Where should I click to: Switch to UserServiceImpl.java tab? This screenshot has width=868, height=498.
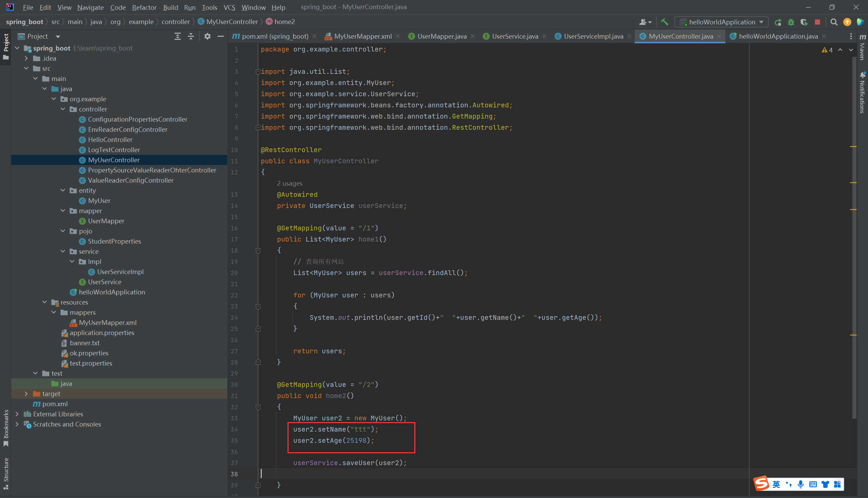click(593, 36)
